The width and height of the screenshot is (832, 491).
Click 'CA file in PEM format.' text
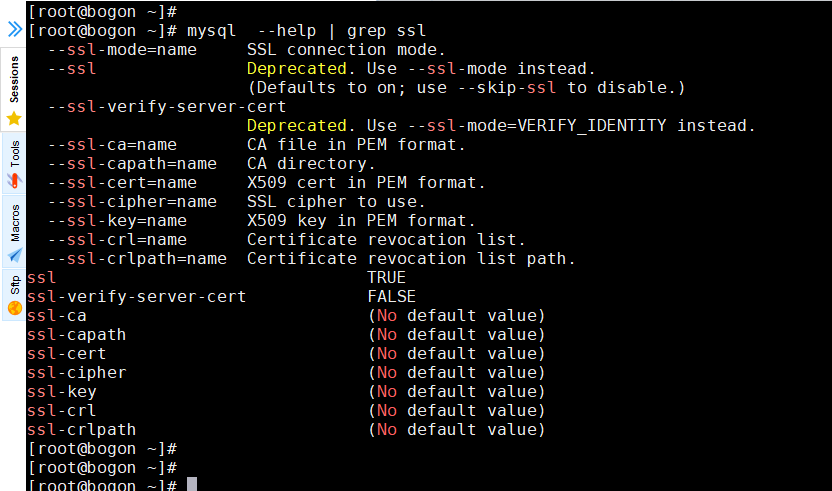[x=356, y=145]
